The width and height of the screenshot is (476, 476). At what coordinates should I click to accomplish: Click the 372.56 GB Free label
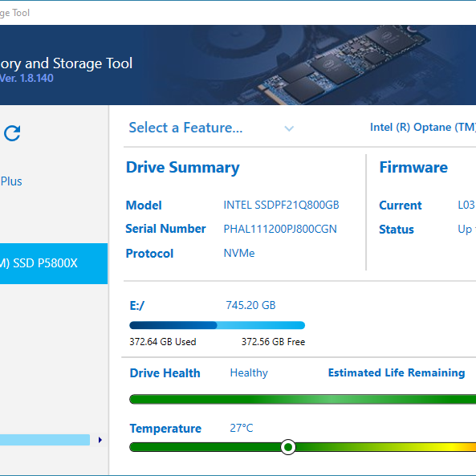click(x=273, y=342)
